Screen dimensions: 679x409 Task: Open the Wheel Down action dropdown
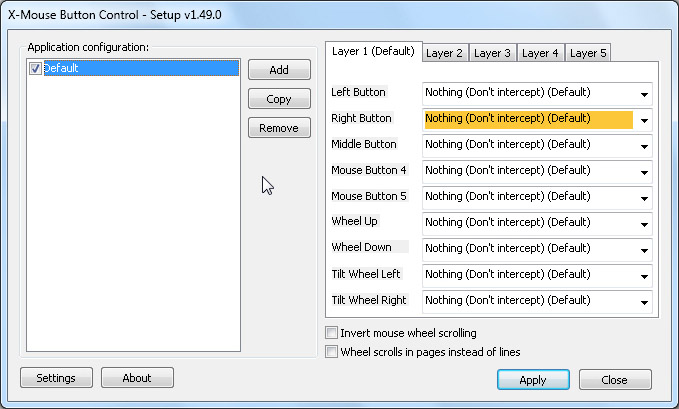tap(537, 250)
